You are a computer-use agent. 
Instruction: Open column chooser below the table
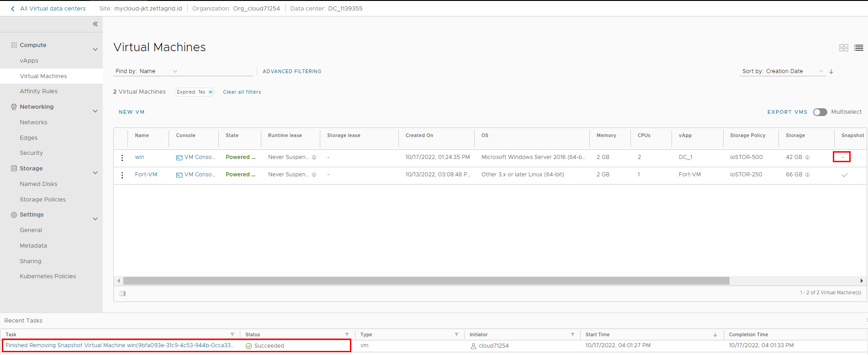(122, 293)
